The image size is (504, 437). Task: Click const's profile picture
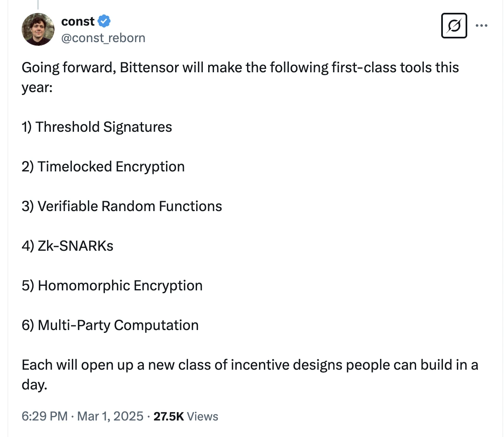tap(38, 29)
